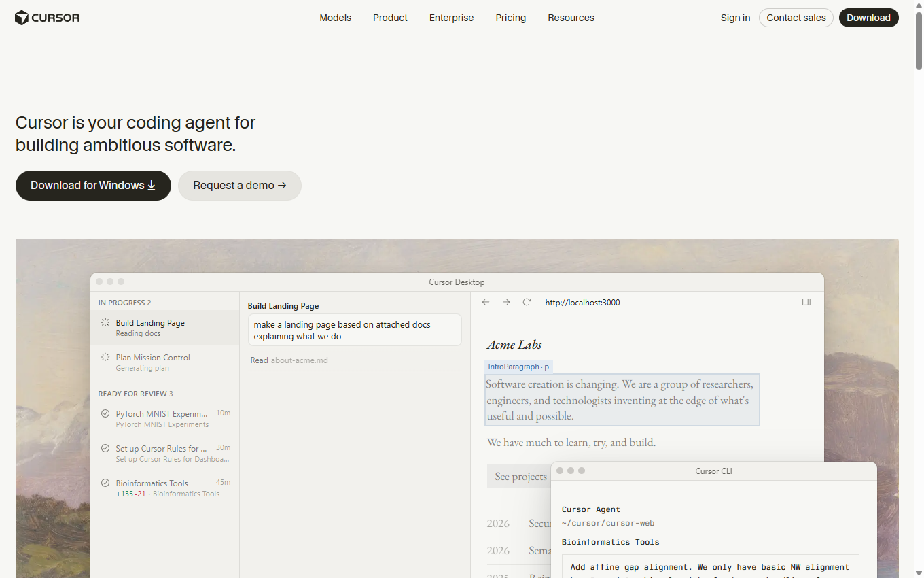Image resolution: width=924 pixels, height=578 pixels.
Task: Click the checkmark icon for Set up Cursor Rules
Action: (105, 448)
